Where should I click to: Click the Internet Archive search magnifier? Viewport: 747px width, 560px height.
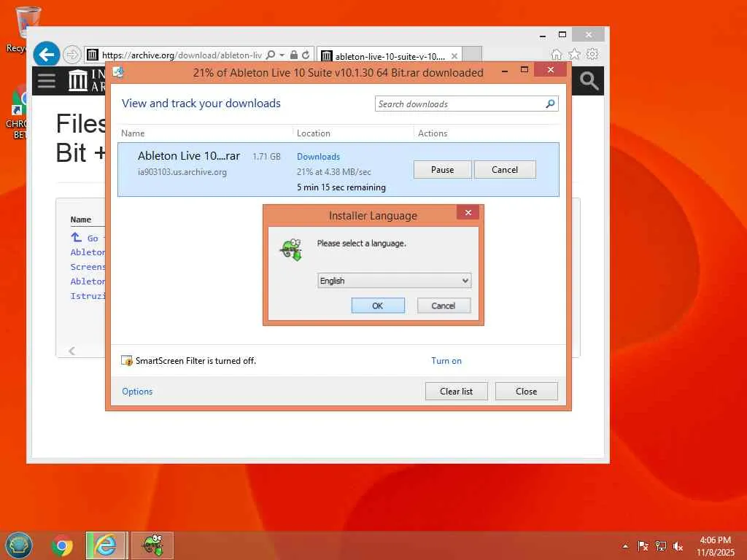[589, 81]
